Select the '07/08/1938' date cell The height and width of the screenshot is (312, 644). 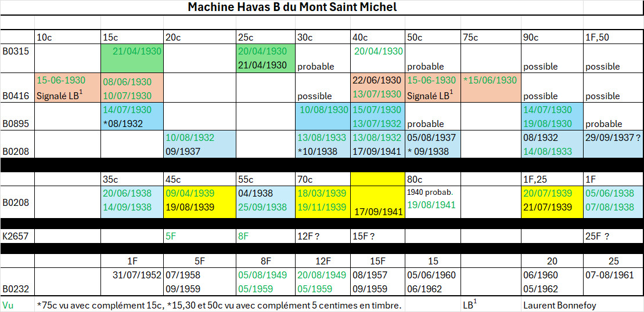[x=610, y=207]
